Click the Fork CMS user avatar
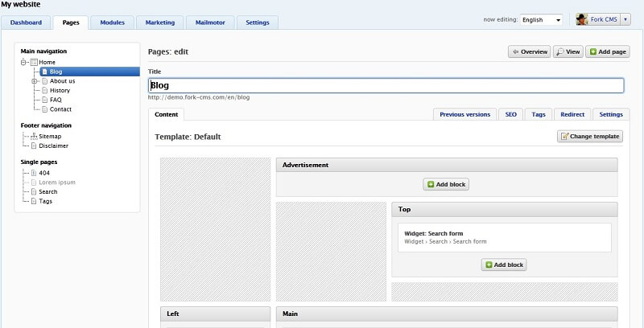 [581, 19]
